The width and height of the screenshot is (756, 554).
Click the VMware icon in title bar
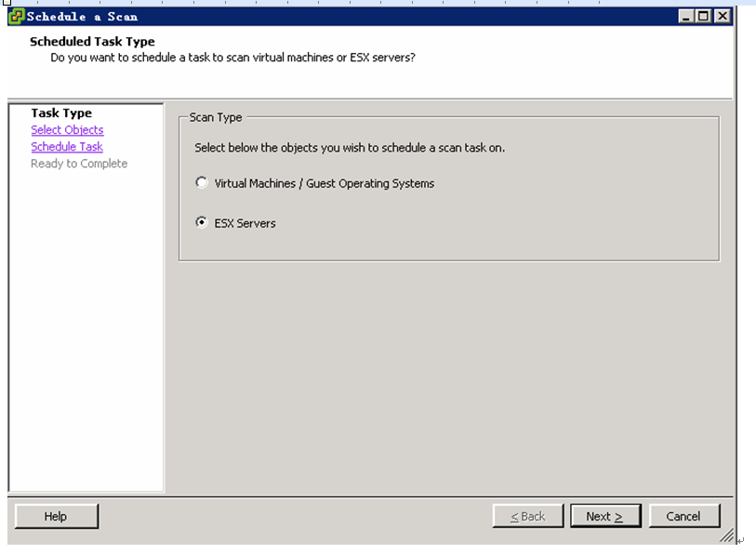click(x=16, y=17)
